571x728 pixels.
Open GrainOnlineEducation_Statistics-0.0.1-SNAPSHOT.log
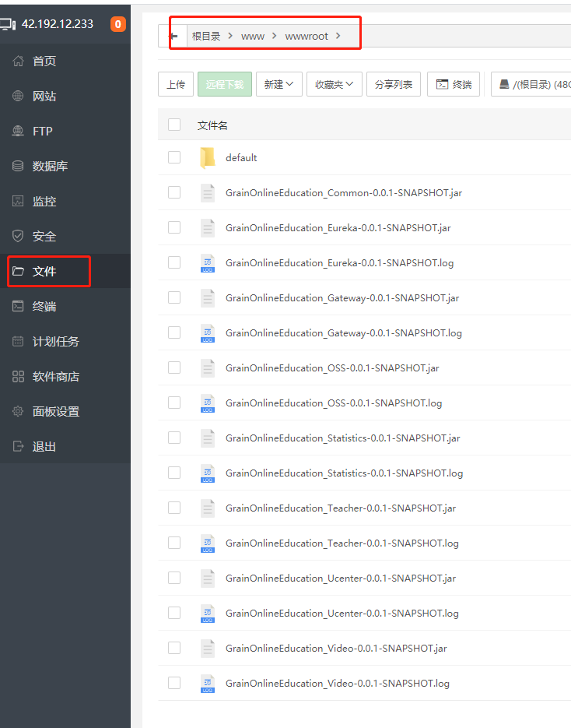[344, 473]
